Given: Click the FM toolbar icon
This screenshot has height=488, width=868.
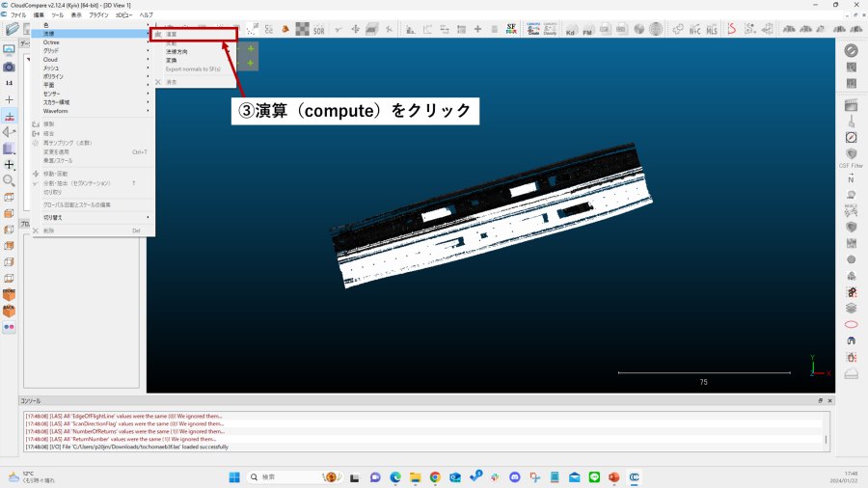Looking at the screenshot, I should [x=588, y=29].
